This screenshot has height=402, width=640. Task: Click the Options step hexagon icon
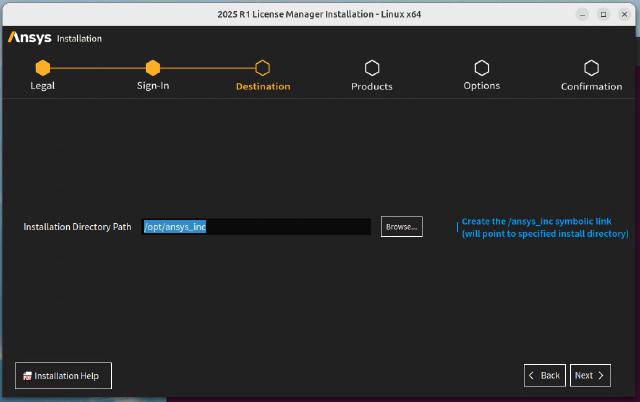(x=482, y=68)
